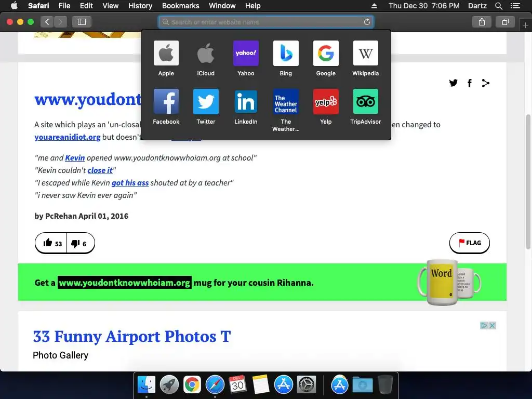Open the History menu
532x399 pixels.
coord(140,6)
